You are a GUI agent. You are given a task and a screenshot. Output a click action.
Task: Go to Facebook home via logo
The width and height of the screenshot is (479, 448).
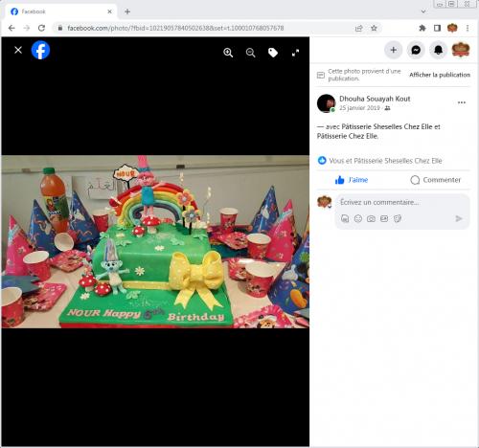tap(40, 50)
